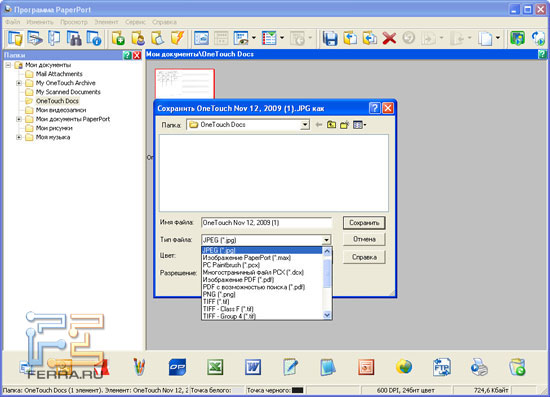This screenshot has width=550, height=397.
Task: Choose Изображение PaperPort (*.max) in the type list
Action: click(262, 258)
